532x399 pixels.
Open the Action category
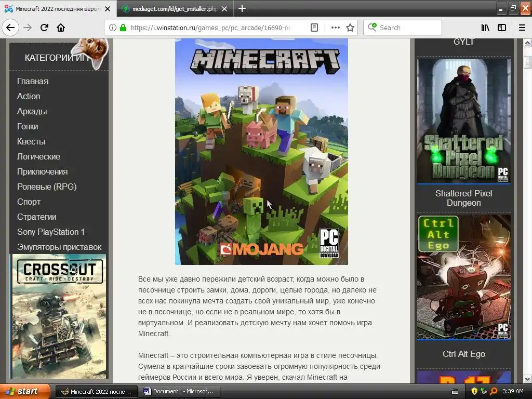point(29,96)
